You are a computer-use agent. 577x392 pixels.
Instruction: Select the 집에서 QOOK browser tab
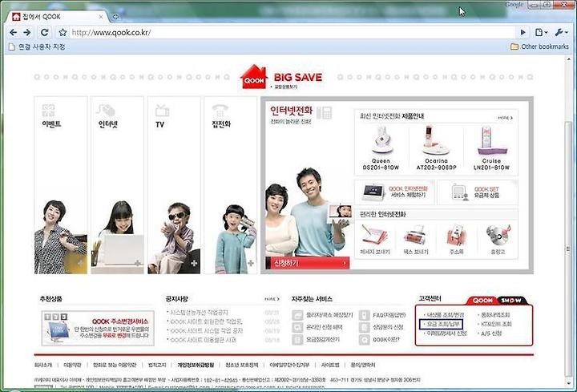pyautogui.click(x=57, y=17)
